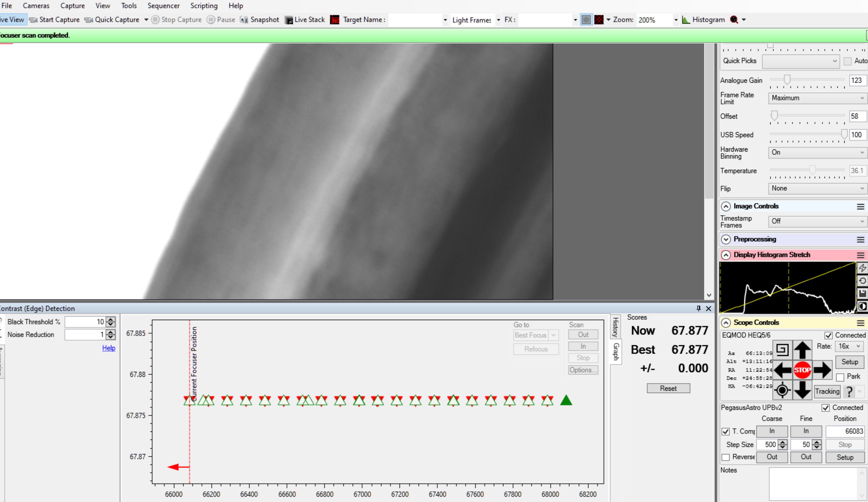Click the question mark scope button
The height and width of the screenshot is (502, 868).
[849, 391]
